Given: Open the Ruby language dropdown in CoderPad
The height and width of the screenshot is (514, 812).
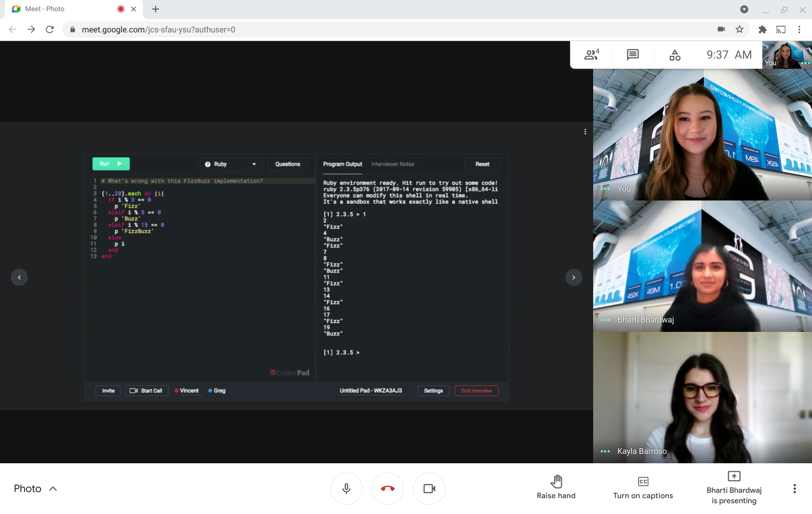Looking at the screenshot, I should [x=231, y=164].
